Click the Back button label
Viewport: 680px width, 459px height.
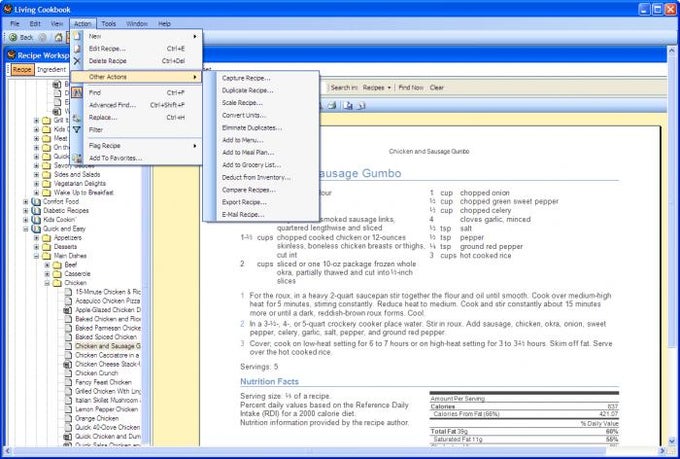pos(26,37)
